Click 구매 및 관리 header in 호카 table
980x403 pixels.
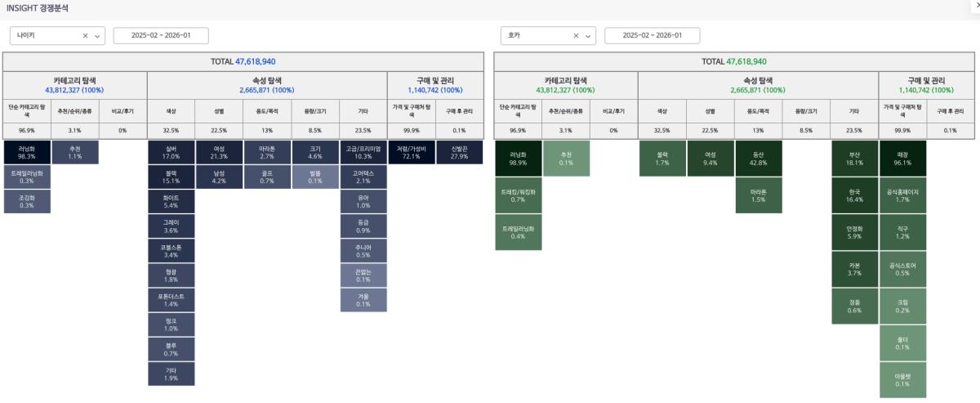click(x=926, y=85)
